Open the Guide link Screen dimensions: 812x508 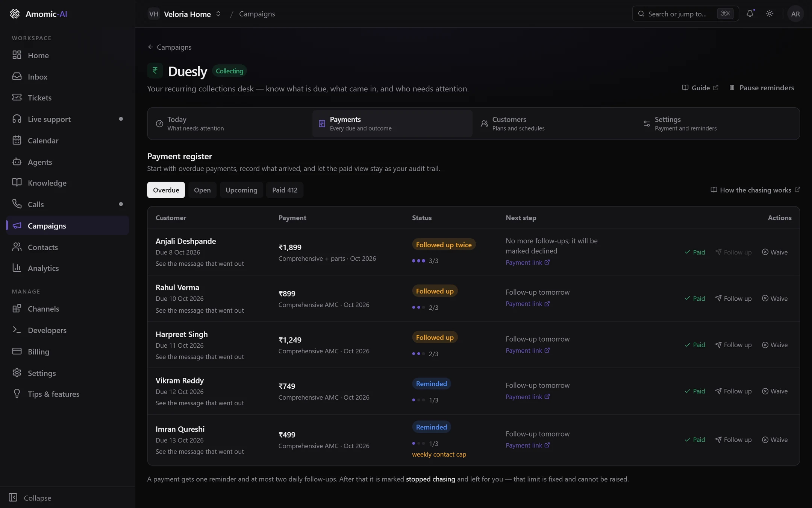[700, 88]
